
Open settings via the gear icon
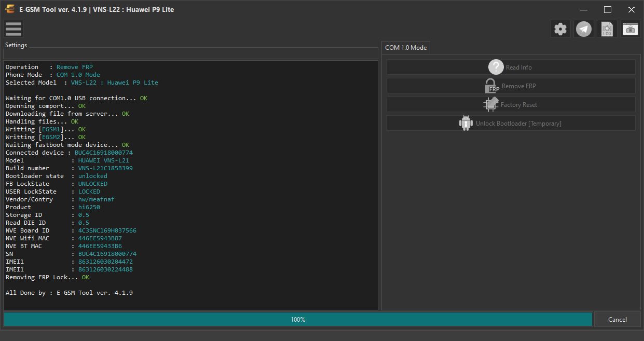click(x=560, y=29)
